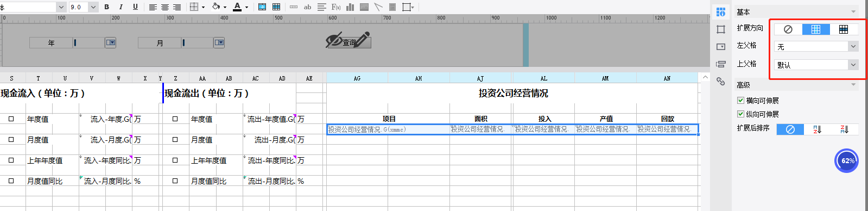Click the 年 parameter input field

coord(88,42)
